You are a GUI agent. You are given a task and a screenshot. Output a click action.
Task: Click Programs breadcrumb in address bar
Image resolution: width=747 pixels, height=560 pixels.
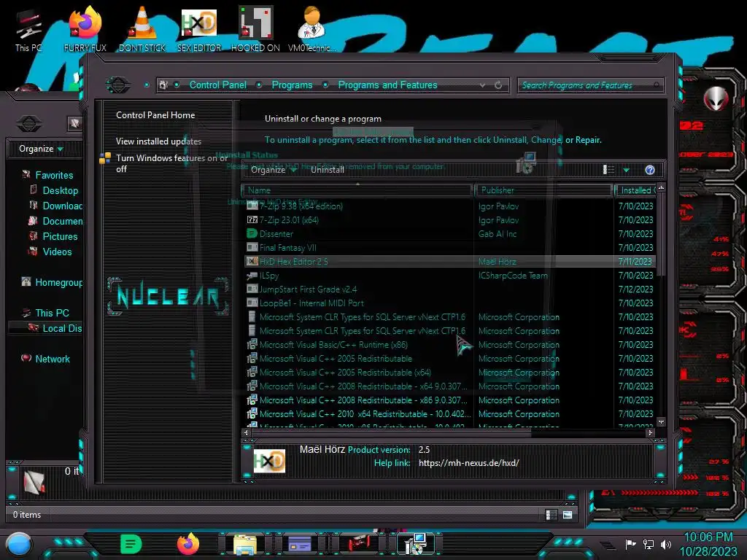[292, 85]
